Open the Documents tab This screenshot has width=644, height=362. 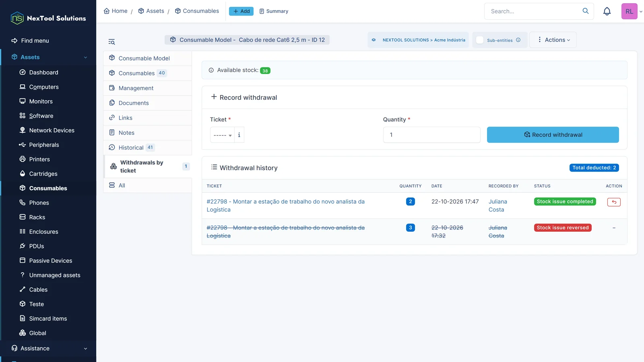(147, 103)
